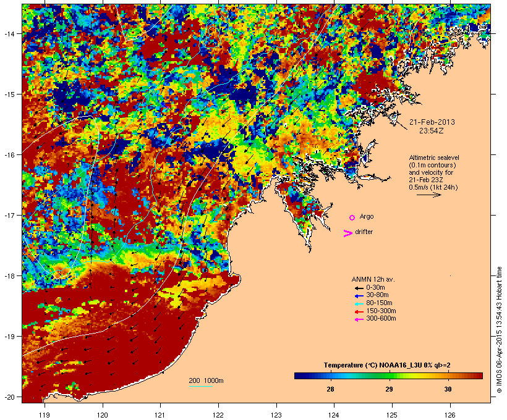Click the cyan 200 1000m depth line

(200, 387)
